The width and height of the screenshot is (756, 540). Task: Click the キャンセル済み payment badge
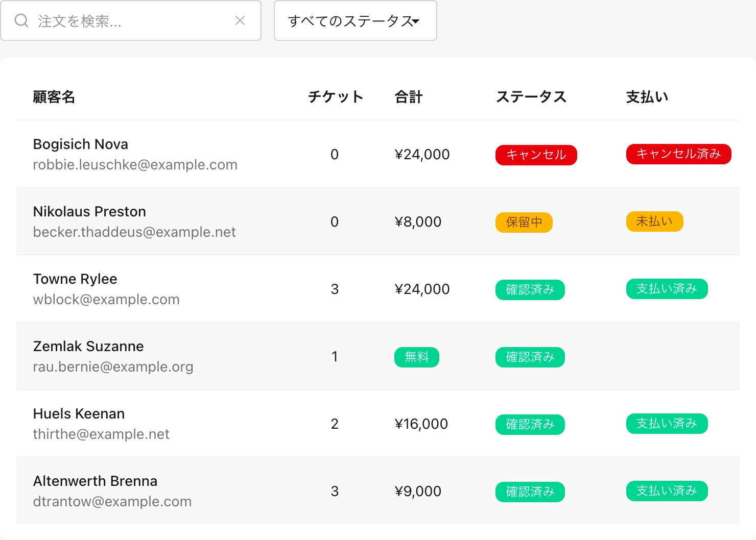[x=679, y=154]
